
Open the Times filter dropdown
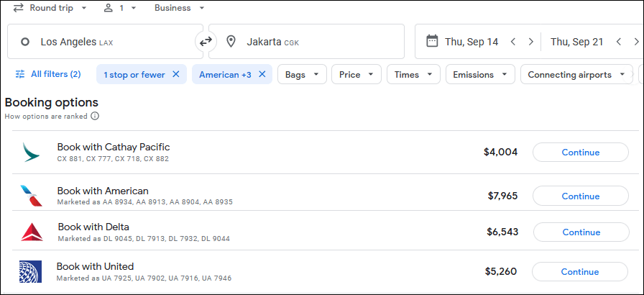[x=413, y=74]
